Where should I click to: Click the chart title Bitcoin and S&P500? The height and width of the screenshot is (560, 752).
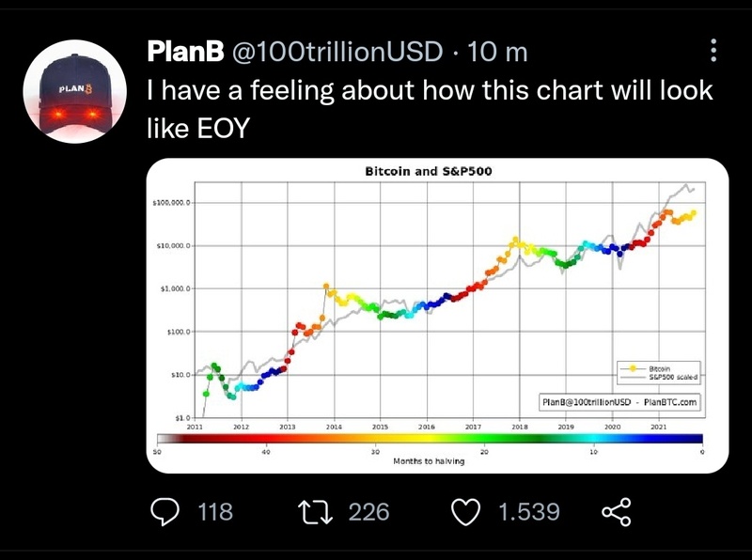coord(429,171)
